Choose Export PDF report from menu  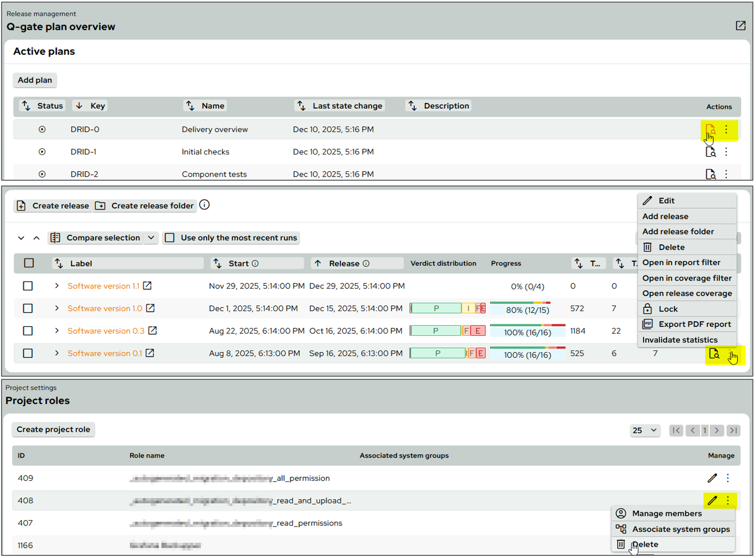tap(694, 324)
